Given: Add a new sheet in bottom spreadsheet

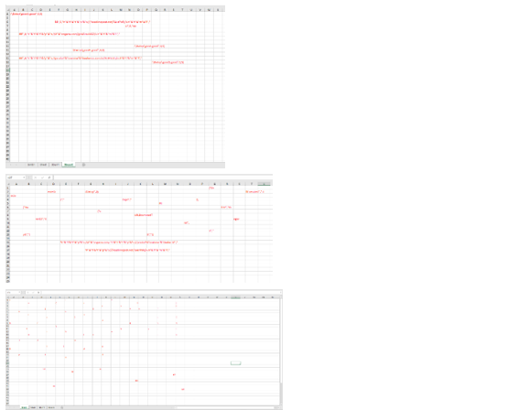Looking at the screenshot, I should 61,407.
